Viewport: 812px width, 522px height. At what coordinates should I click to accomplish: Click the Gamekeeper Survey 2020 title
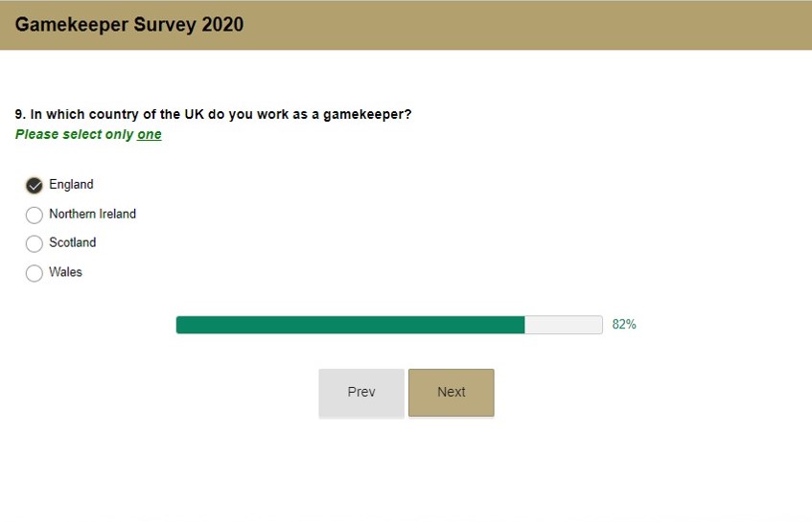pos(129,25)
